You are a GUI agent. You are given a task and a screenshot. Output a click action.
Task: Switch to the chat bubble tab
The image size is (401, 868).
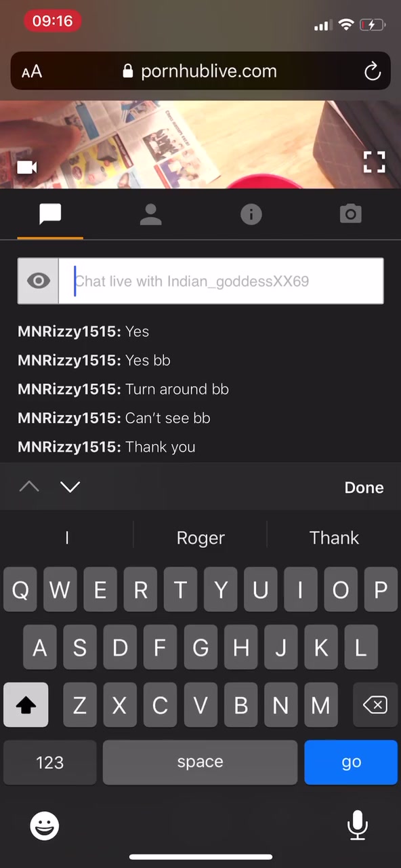[50, 214]
